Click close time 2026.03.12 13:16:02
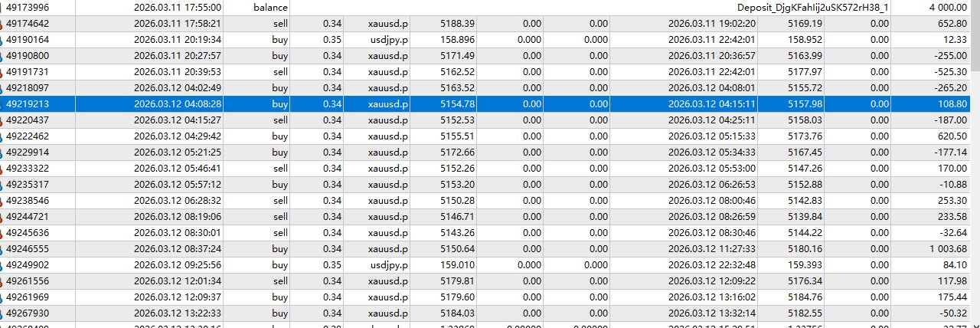 coord(712,297)
